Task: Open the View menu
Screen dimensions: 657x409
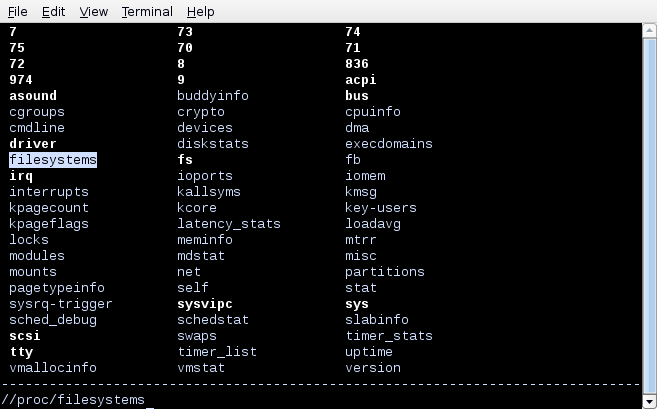Action: tap(93, 11)
